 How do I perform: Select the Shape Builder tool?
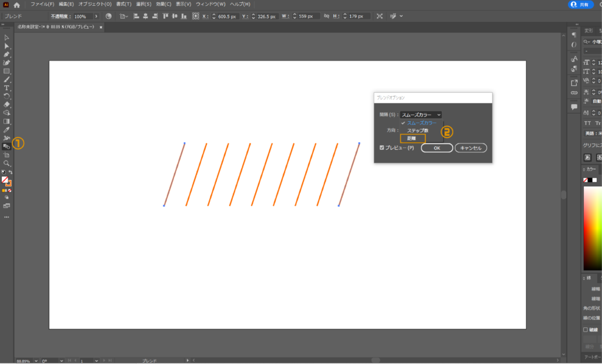tap(6, 113)
